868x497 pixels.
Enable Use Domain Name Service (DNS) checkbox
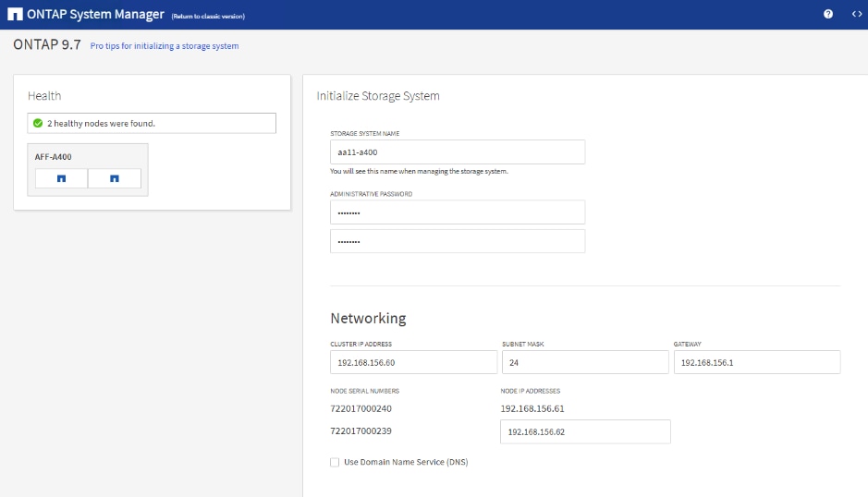point(335,462)
